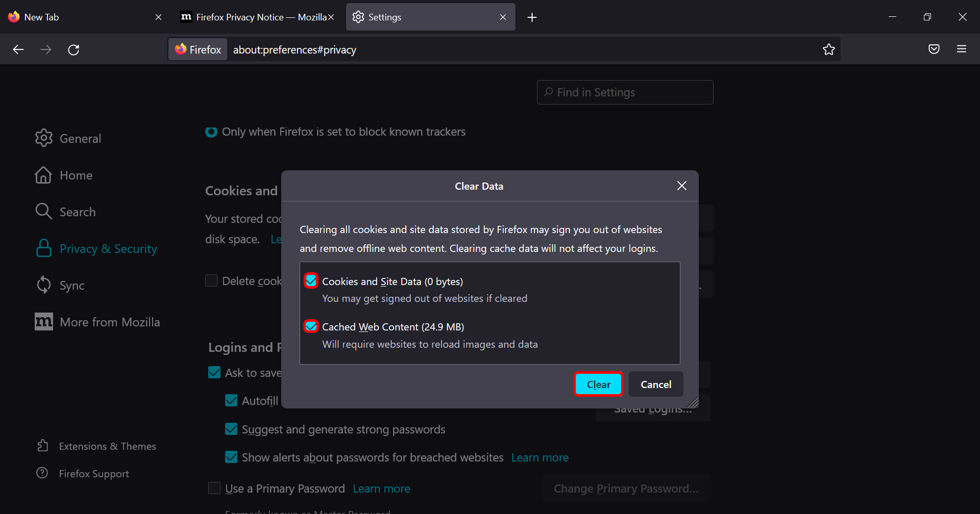Toggle Use a Primary Password checkbox

[214, 488]
